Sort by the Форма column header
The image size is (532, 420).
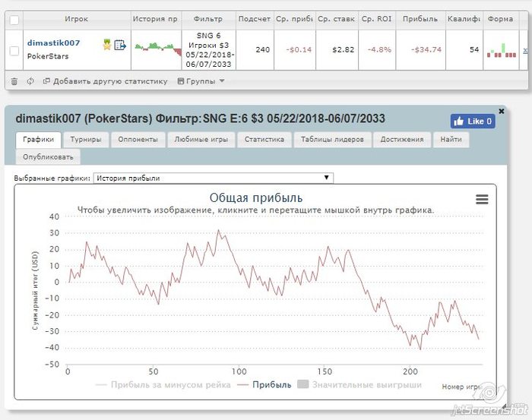tap(500, 19)
